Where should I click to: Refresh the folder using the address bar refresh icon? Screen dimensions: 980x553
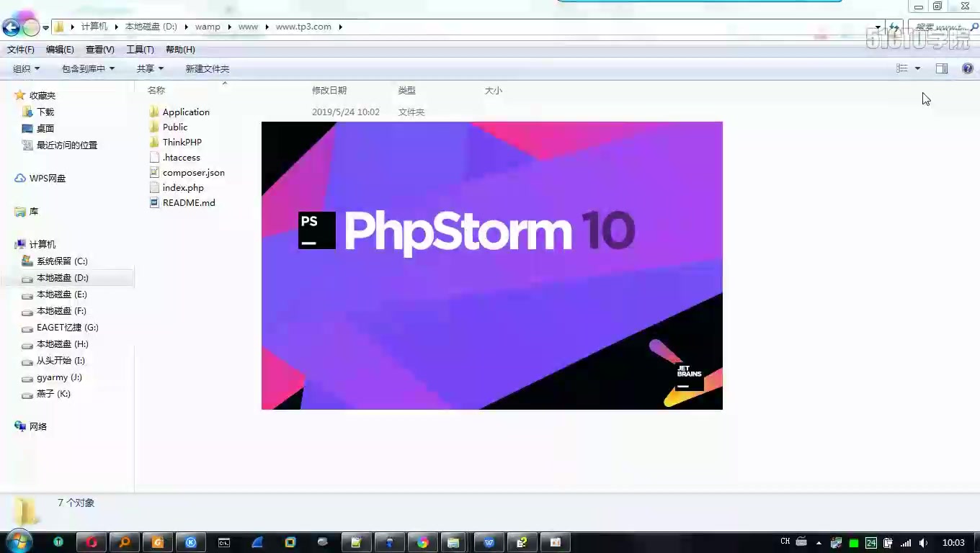[894, 27]
